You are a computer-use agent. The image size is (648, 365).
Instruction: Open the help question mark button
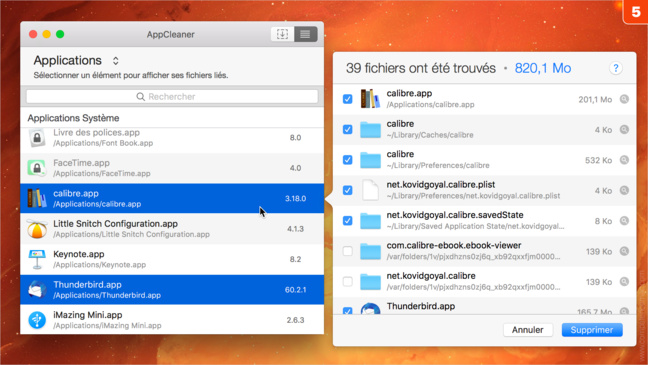coord(615,68)
